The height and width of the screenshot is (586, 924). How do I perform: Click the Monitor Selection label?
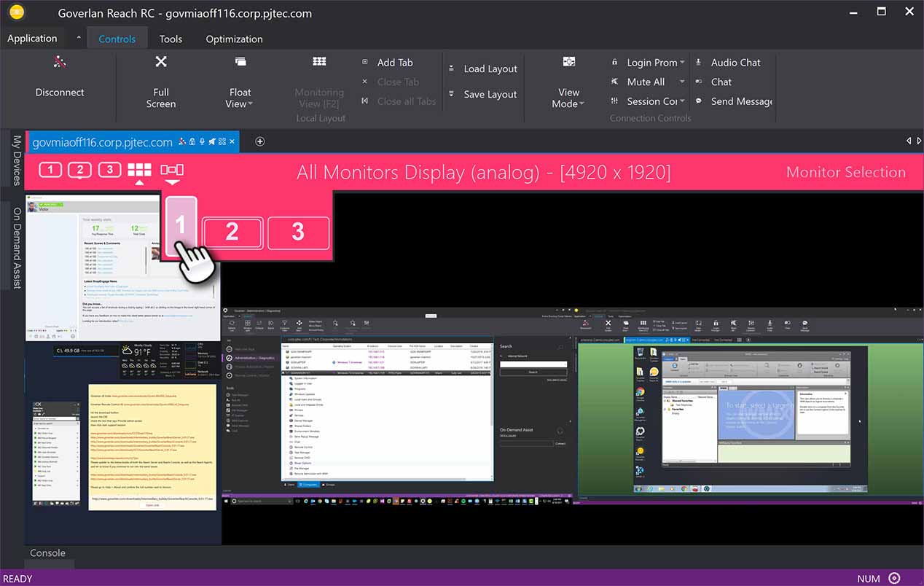click(846, 173)
